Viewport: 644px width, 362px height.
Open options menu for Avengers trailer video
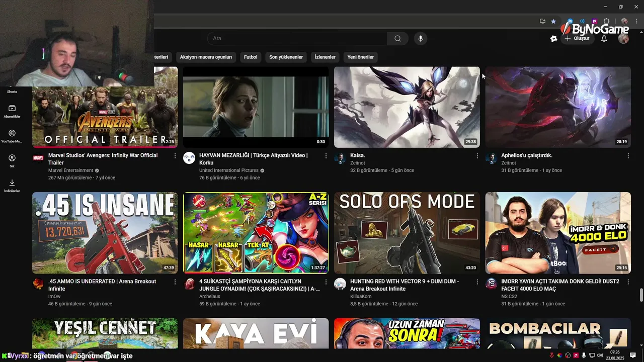pyautogui.click(x=175, y=156)
